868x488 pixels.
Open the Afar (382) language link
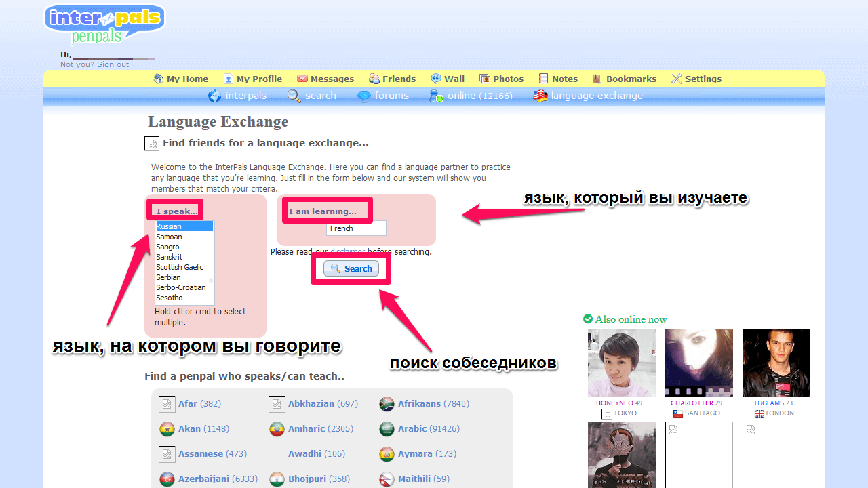[199, 404]
